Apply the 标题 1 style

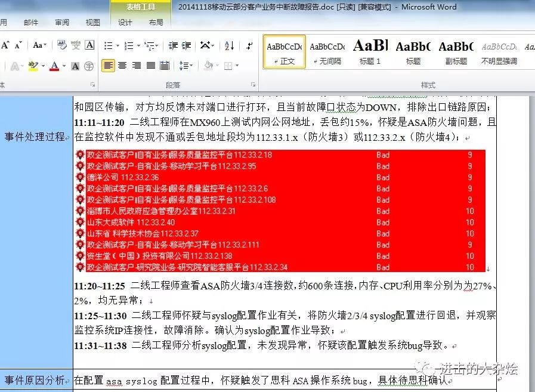tap(370, 52)
